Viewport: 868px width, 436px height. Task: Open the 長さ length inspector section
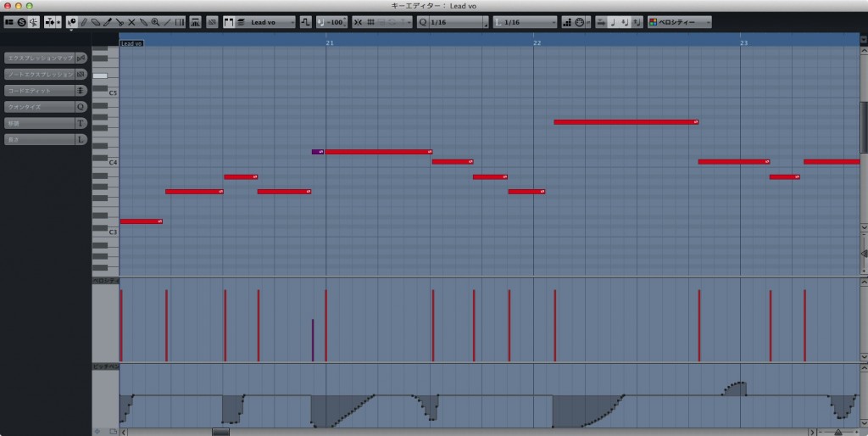[x=40, y=140]
